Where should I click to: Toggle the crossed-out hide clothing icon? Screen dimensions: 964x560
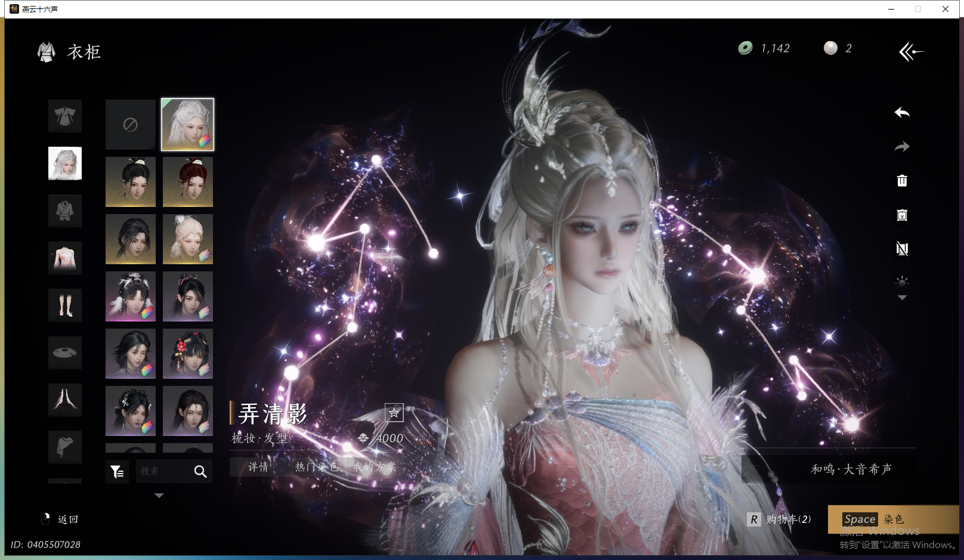click(902, 249)
